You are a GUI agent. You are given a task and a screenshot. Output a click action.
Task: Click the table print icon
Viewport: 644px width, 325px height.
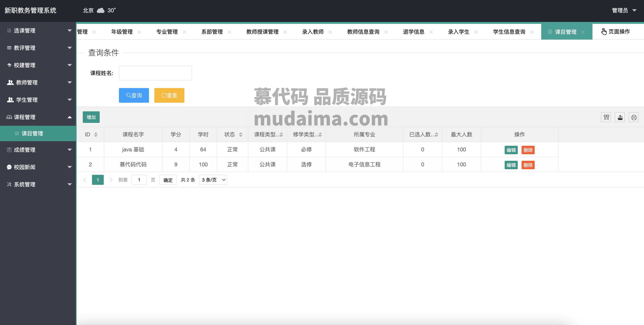[634, 117]
